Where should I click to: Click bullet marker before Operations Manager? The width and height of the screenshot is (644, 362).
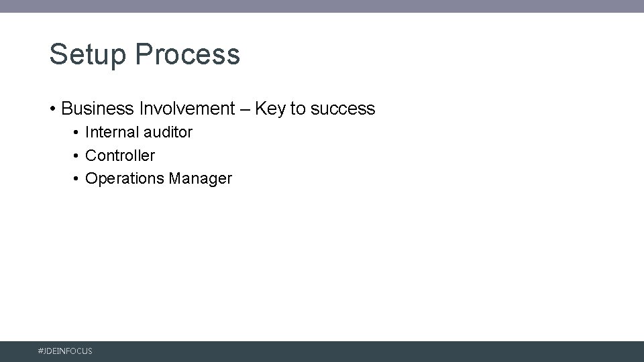point(77,179)
